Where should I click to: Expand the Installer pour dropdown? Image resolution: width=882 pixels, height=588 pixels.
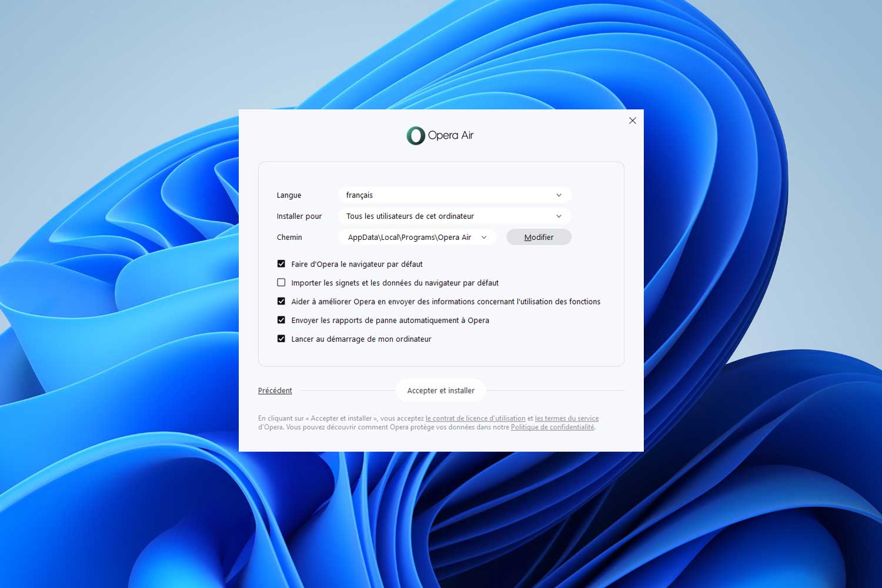[455, 216]
